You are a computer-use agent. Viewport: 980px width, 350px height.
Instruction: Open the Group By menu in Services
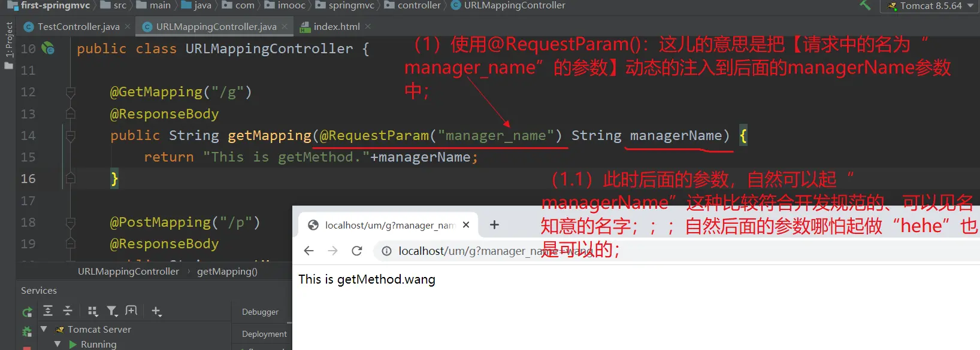93,311
